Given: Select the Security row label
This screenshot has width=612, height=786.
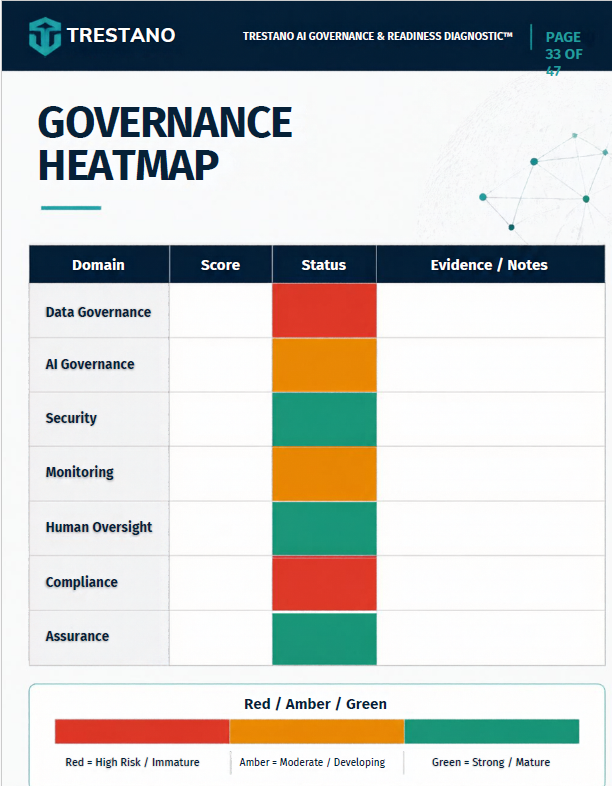Looking at the screenshot, I should pos(71,418).
